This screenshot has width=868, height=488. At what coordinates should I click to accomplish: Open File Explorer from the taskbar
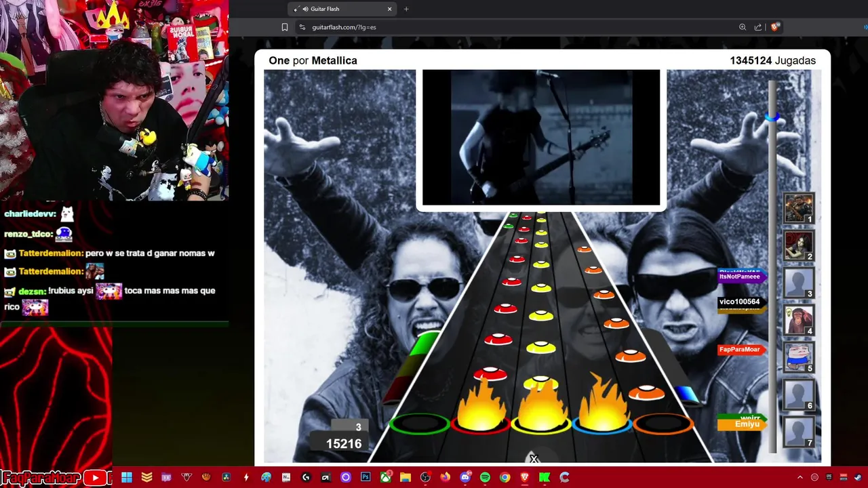pos(406,477)
